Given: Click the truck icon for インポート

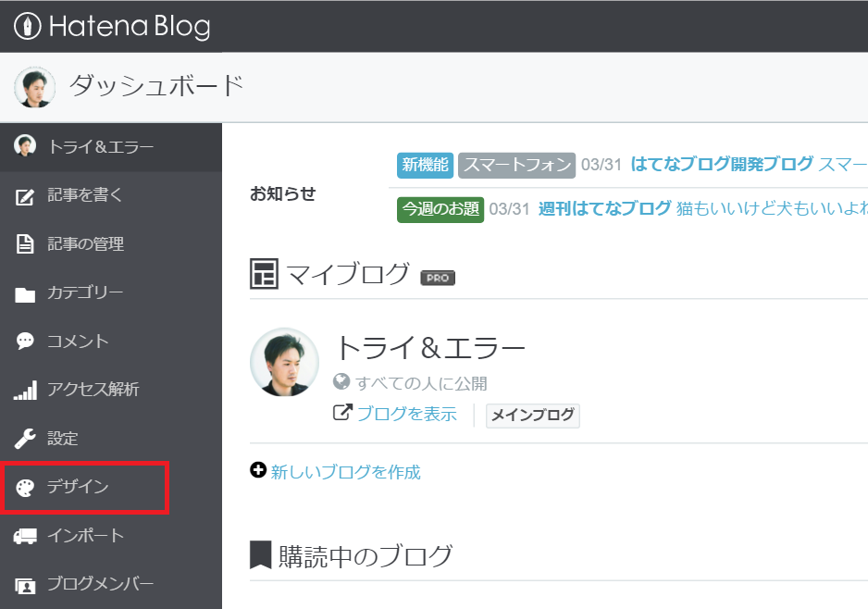Looking at the screenshot, I should point(25,536).
